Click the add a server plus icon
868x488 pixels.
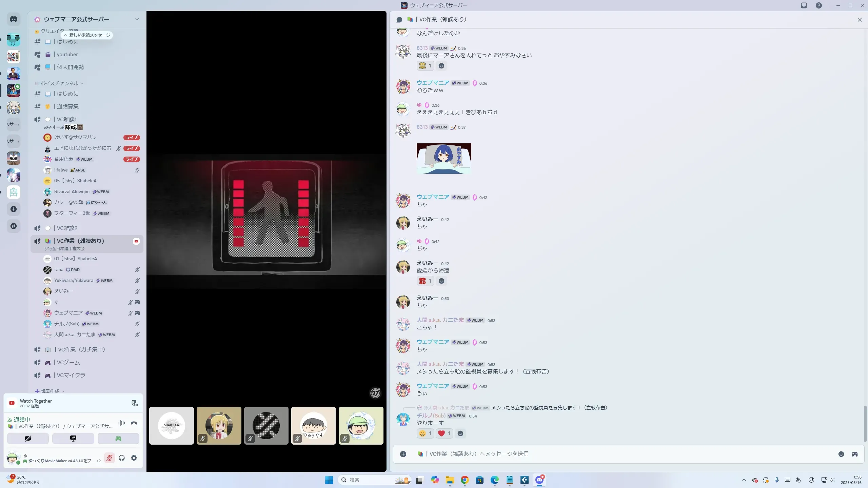pyautogui.click(x=14, y=209)
